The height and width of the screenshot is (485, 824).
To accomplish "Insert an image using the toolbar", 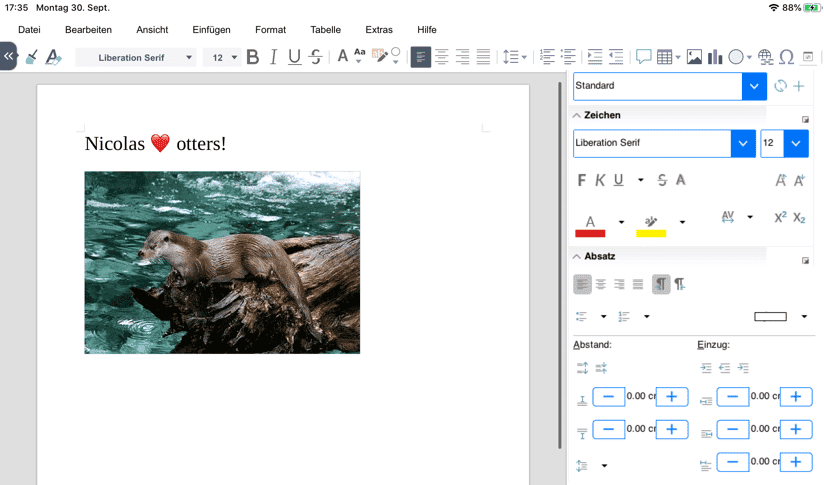I will click(694, 57).
